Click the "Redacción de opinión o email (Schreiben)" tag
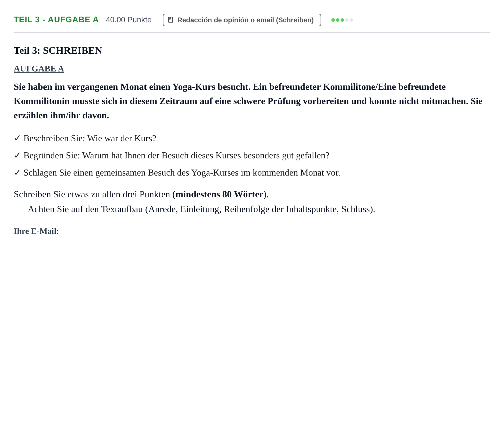The width and height of the screenshot is (504, 446). click(242, 20)
